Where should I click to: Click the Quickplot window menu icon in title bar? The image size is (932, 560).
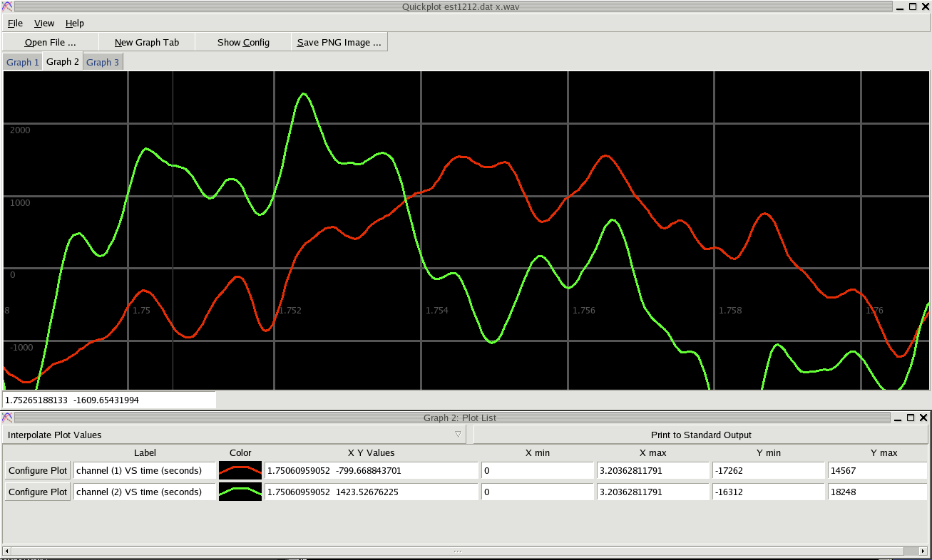[6, 6]
